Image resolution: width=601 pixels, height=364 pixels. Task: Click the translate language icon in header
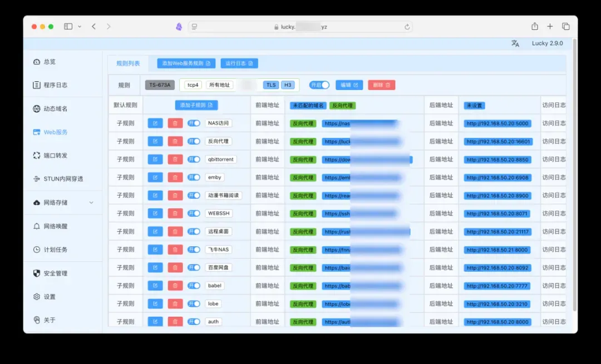coord(515,43)
